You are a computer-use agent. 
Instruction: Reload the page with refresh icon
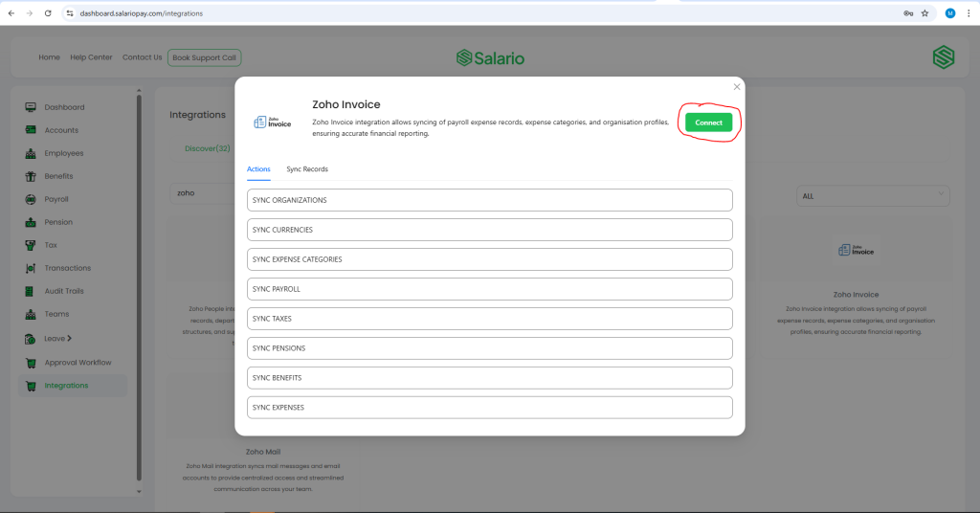(x=48, y=13)
